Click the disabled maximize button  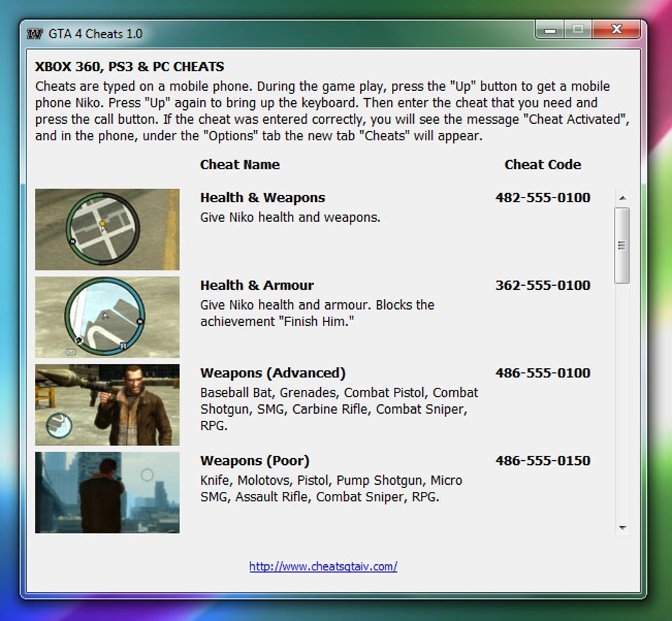pyautogui.click(x=578, y=30)
